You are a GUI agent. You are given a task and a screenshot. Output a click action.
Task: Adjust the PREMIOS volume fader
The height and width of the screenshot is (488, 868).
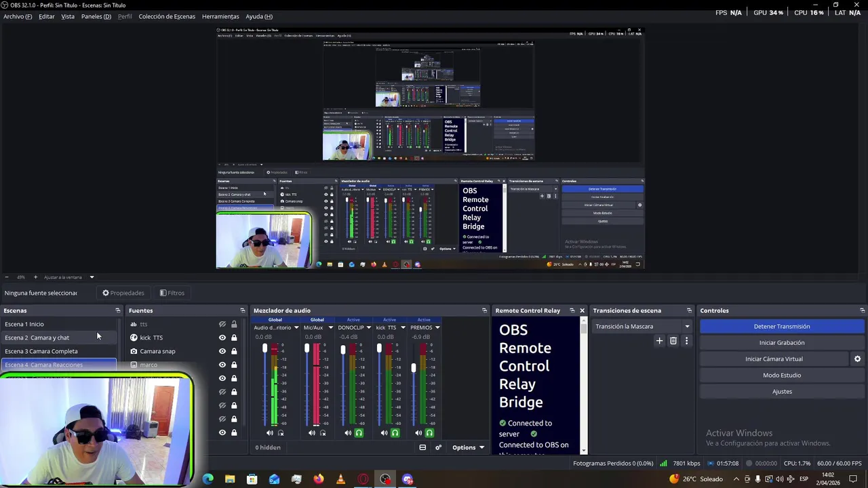pos(413,368)
